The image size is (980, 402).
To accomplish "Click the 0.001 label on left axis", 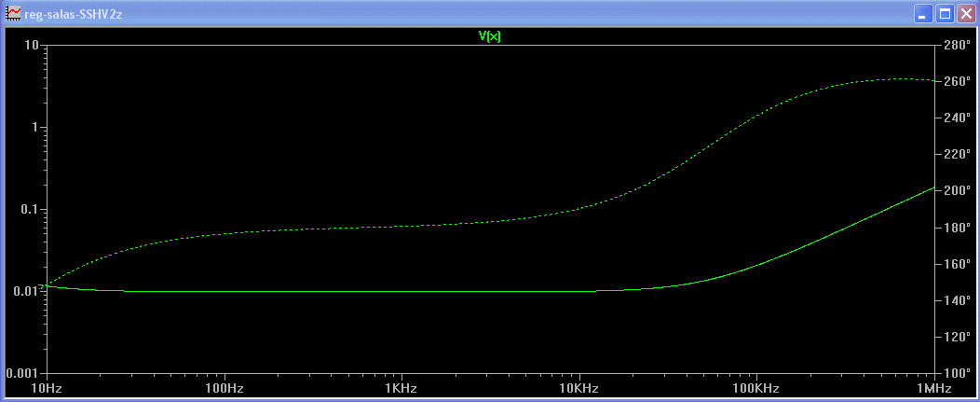I will [23, 373].
